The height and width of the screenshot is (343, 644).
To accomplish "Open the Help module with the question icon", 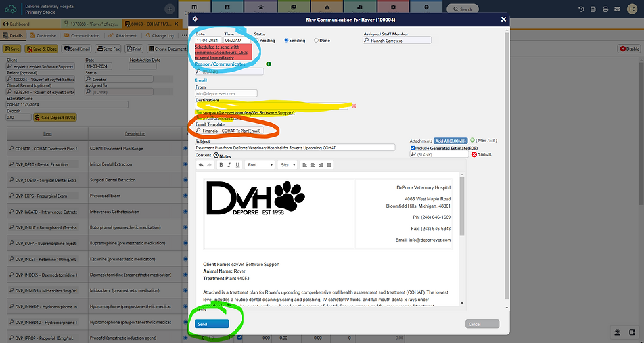I will (x=426, y=7).
